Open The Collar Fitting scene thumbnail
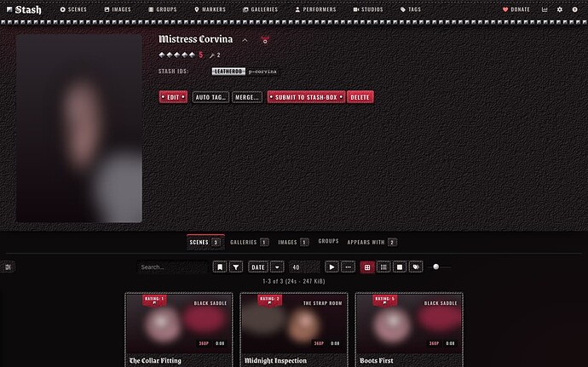588x367 pixels. [x=178, y=323]
